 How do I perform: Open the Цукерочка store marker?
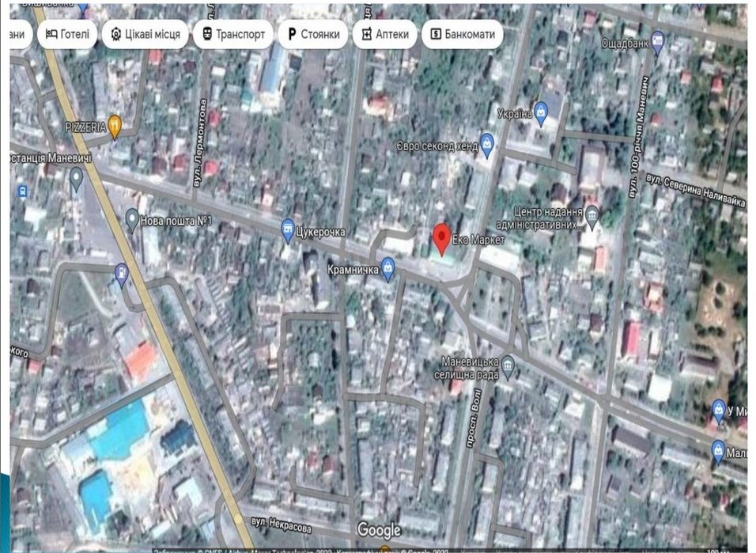coord(288,230)
